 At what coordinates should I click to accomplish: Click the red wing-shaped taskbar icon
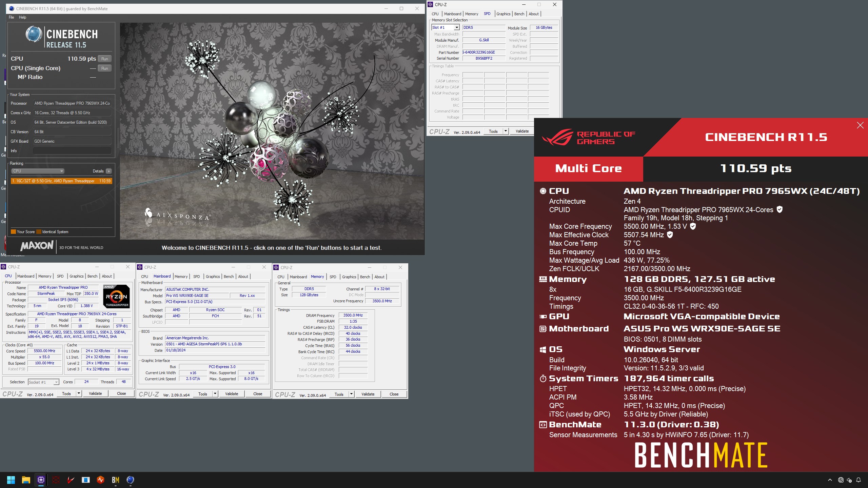(x=71, y=480)
